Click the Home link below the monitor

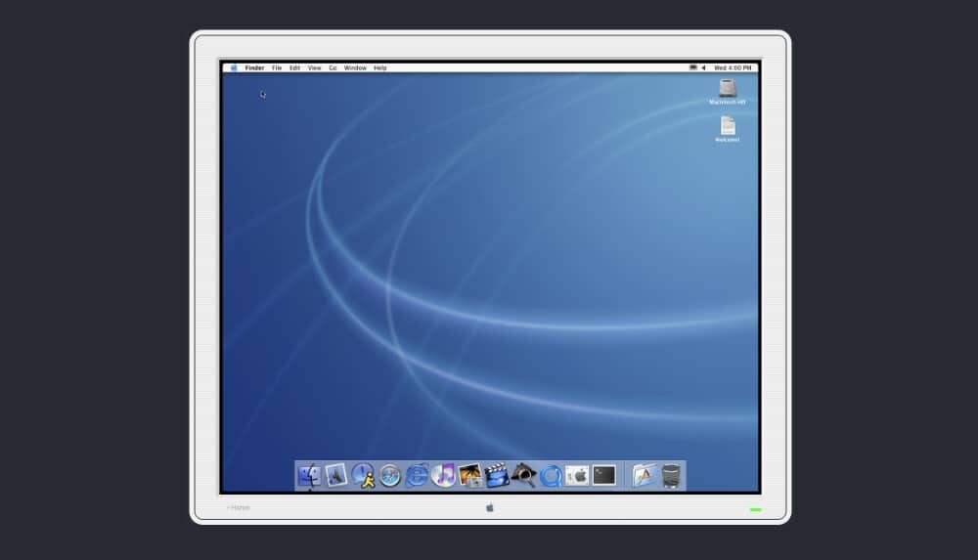(x=239, y=507)
